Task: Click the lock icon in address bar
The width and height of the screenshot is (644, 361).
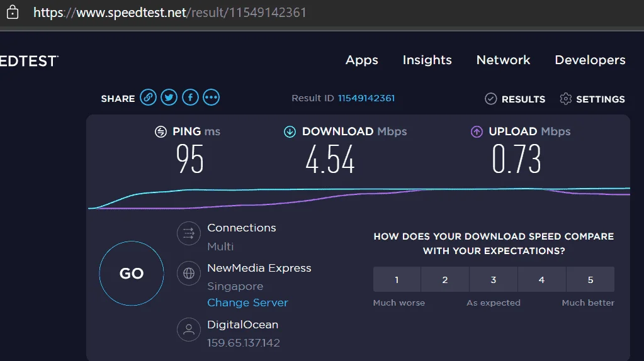Action: pos(13,12)
